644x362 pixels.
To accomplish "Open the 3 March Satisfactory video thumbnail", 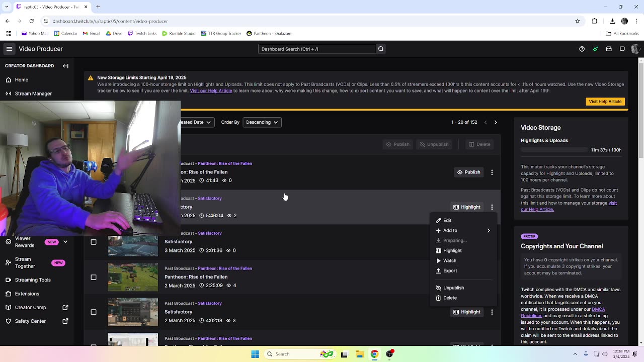I will (x=133, y=246).
